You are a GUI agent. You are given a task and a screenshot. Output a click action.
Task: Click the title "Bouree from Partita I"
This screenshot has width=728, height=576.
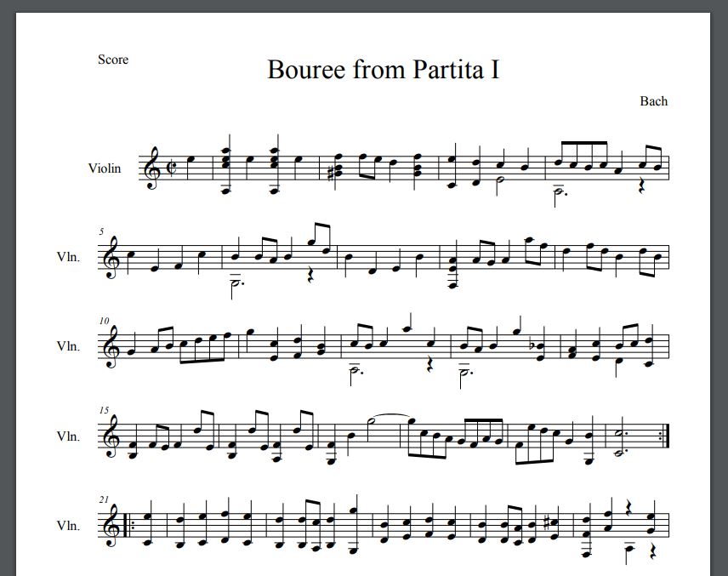pos(383,70)
